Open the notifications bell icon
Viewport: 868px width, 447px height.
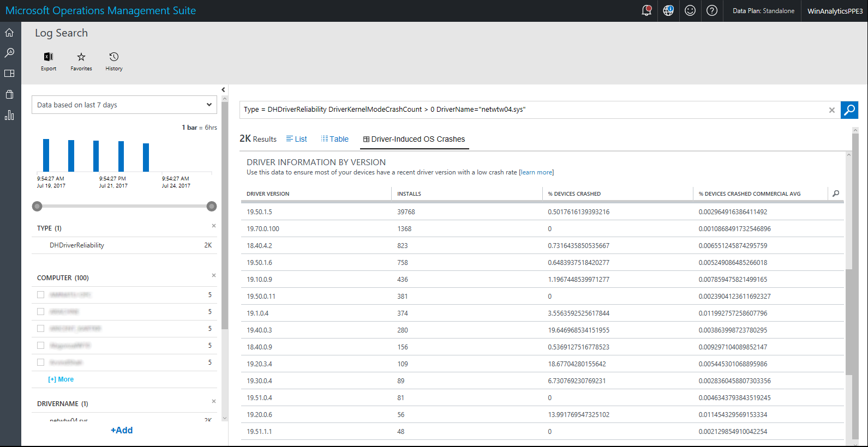tap(646, 11)
